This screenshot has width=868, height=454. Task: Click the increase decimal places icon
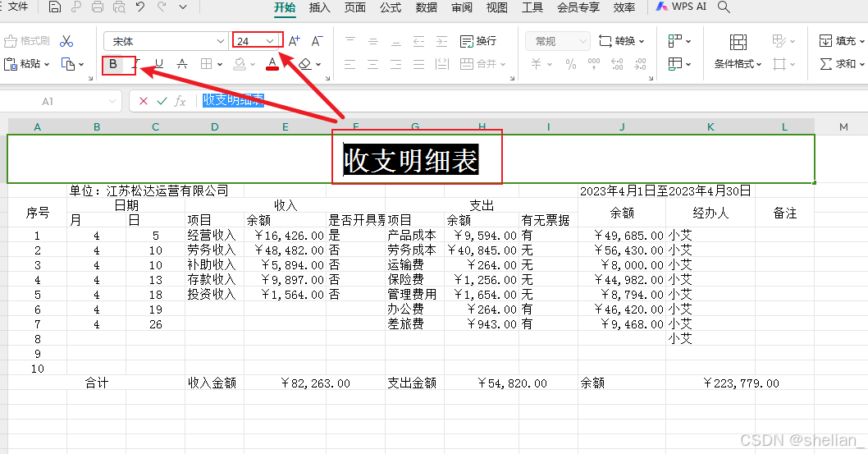617,64
